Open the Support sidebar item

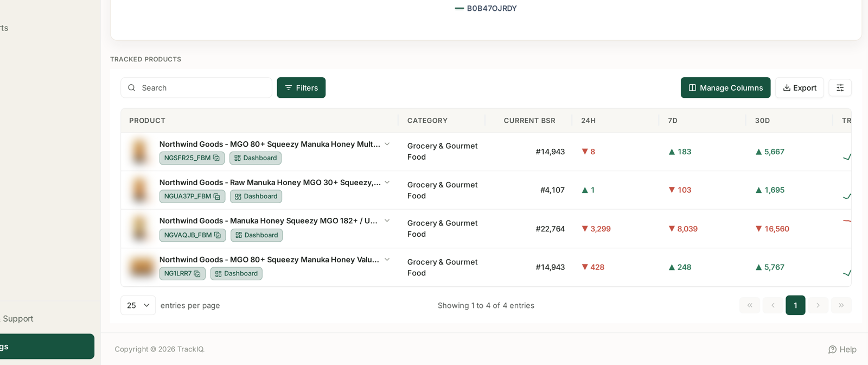click(x=18, y=319)
